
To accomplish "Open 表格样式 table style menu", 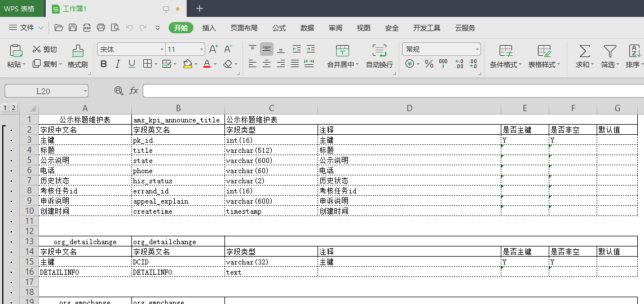I will [x=544, y=57].
